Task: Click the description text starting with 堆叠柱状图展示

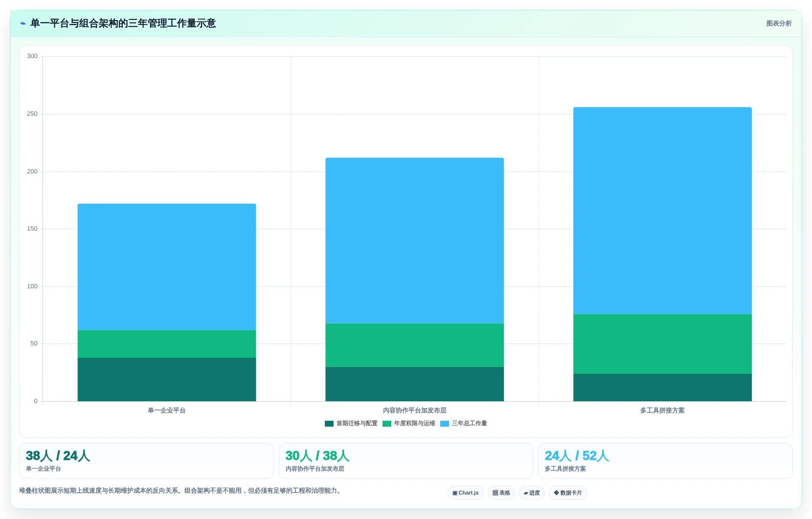Action: pos(180,491)
